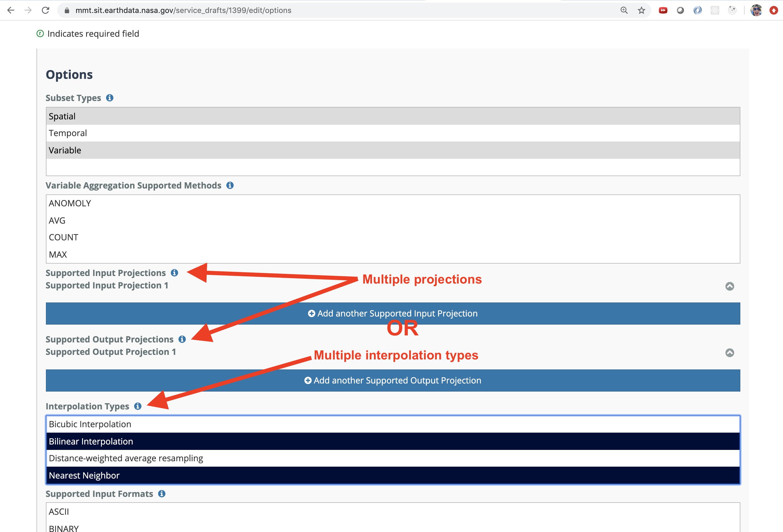Select Temporal subset type
This screenshot has width=783, height=532.
pyautogui.click(x=393, y=133)
